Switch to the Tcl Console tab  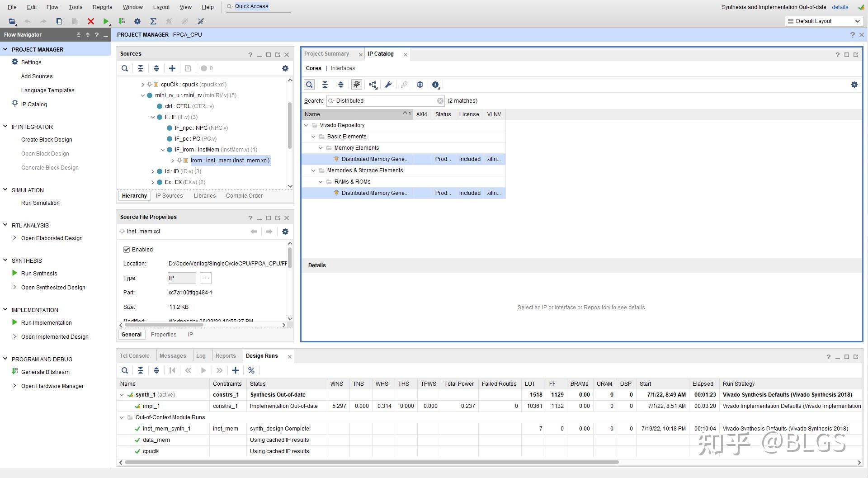coord(134,356)
